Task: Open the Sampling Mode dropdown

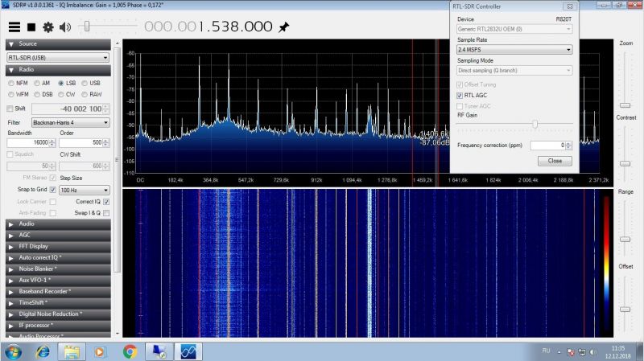Action: (x=514, y=71)
